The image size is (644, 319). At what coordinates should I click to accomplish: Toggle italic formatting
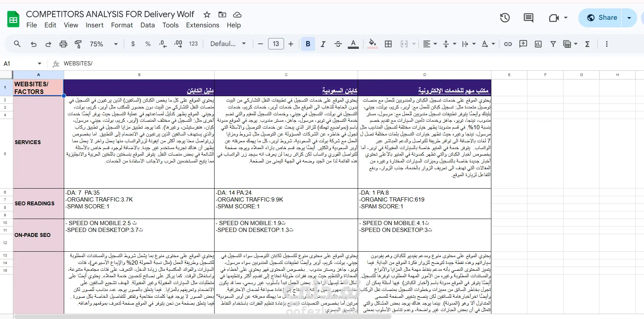point(323,44)
